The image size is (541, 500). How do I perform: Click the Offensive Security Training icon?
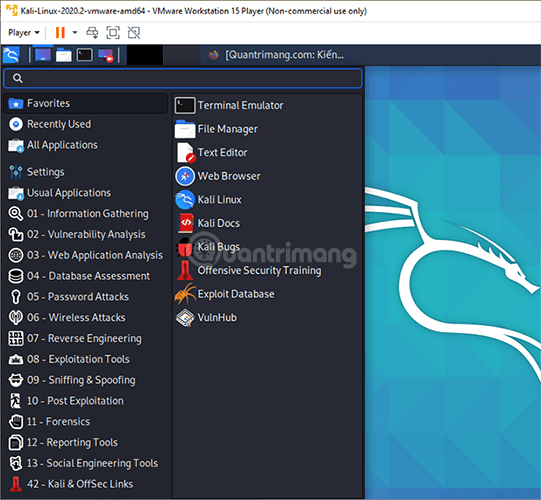[185, 270]
